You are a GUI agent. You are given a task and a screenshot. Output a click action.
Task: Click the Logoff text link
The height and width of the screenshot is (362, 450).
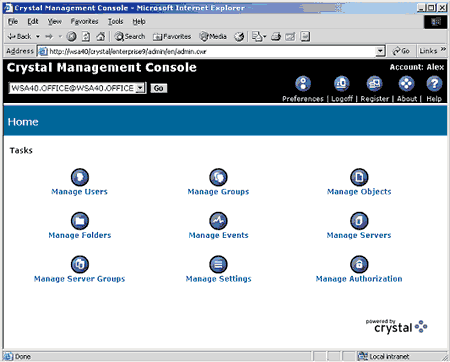pyautogui.click(x=342, y=99)
